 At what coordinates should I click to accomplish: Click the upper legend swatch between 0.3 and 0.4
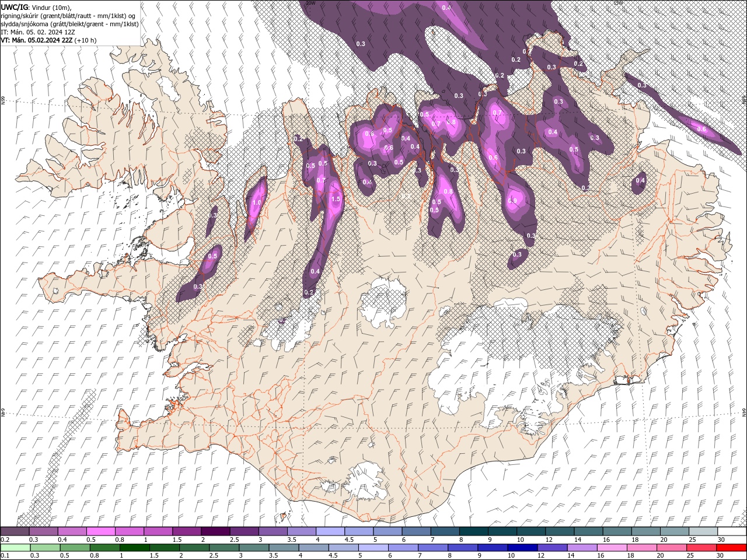[44, 531]
